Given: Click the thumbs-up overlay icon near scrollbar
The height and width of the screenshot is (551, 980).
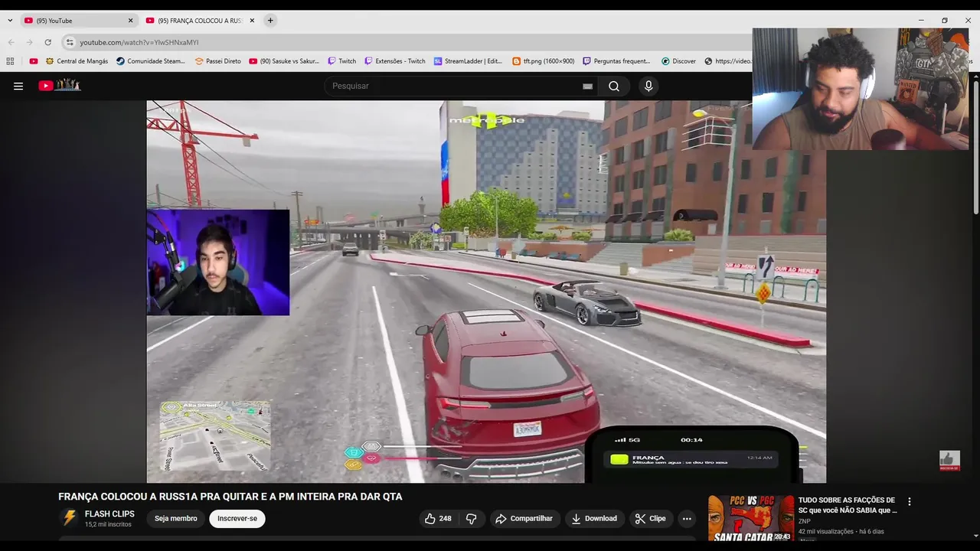Looking at the screenshot, I should click(x=949, y=459).
